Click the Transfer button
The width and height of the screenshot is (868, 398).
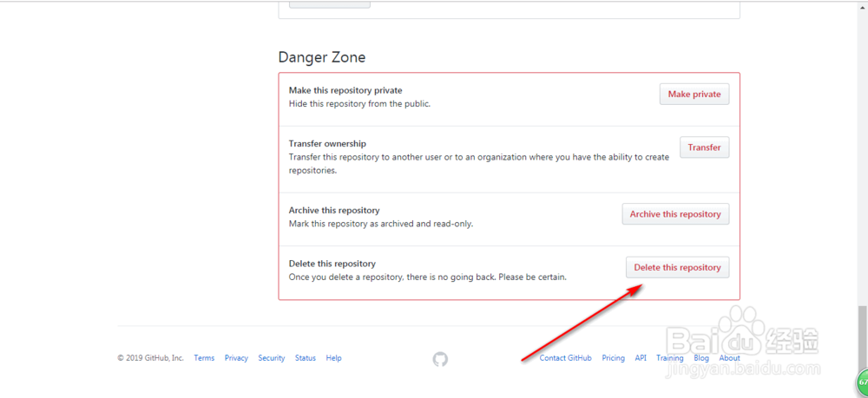pos(704,147)
